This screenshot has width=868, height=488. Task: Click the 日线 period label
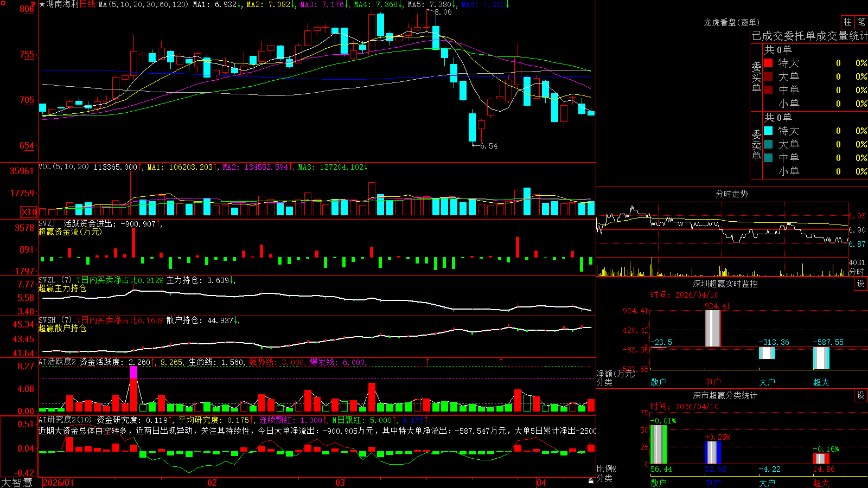tap(87, 4)
